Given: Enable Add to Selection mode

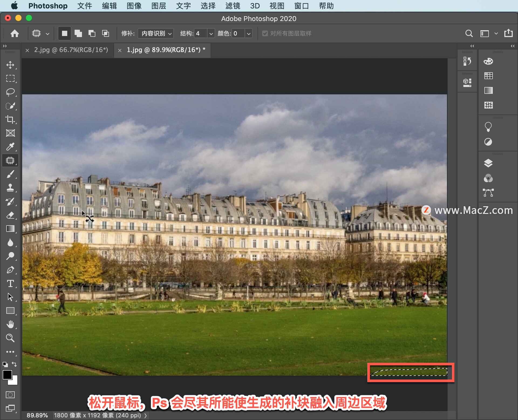Looking at the screenshot, I should pyautogui.click(x=78, y=33).
